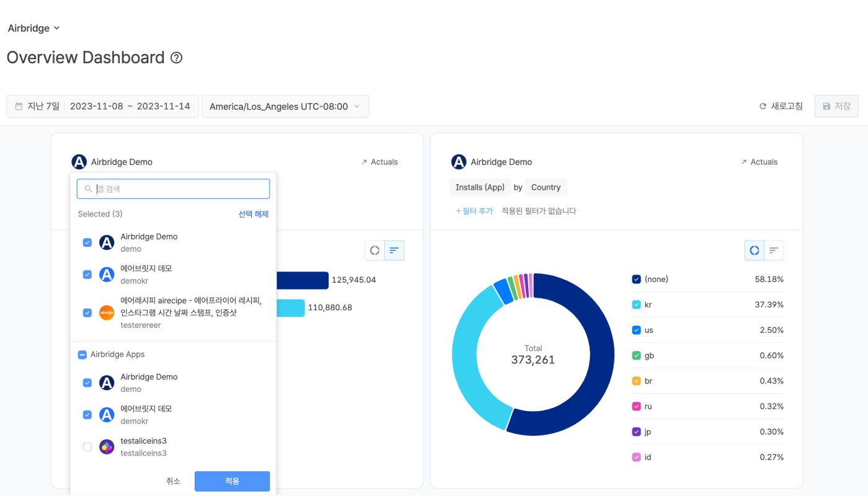Image resolution: width=868 pixels, height=496 pixels.
Task: Click the dark blue bar labeled 125,945.04
Action: coord(303,280)
